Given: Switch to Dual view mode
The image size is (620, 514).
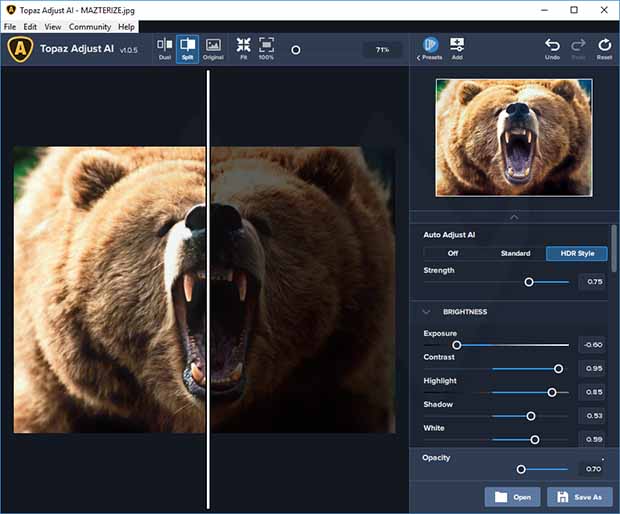Looking at the screenshot, I should point(165,48).
